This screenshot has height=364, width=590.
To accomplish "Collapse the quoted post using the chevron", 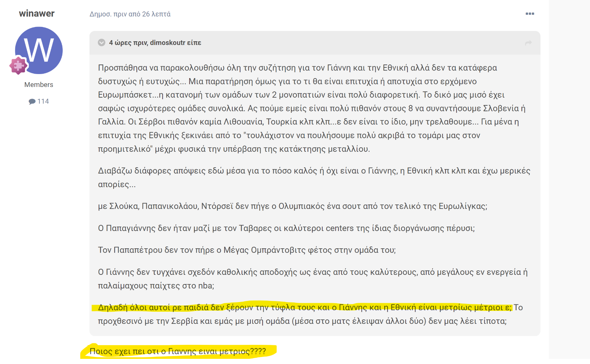I will (x=101, y=43).
